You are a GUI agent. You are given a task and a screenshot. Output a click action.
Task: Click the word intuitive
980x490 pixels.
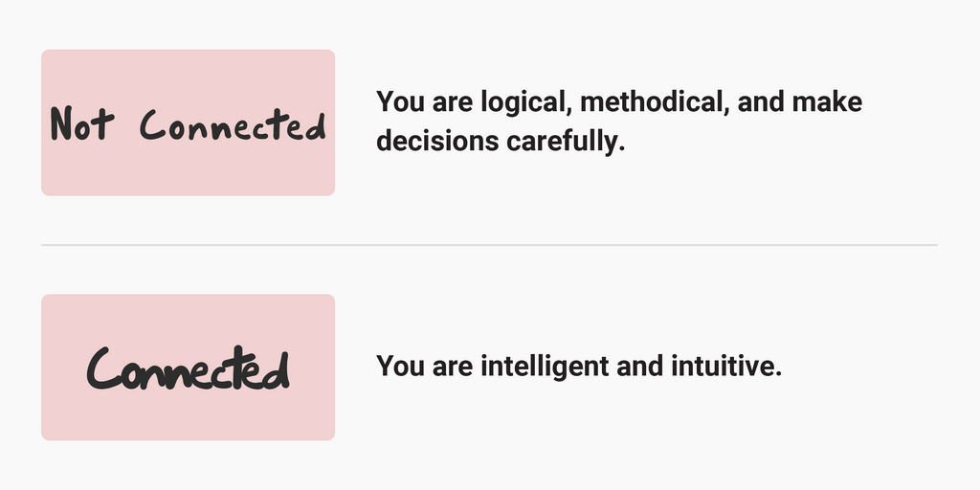tap(726, 366)
